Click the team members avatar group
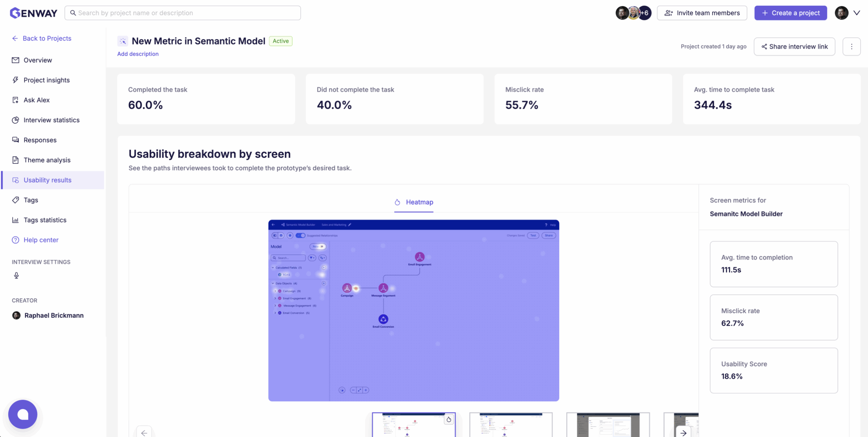 (633, 13)
